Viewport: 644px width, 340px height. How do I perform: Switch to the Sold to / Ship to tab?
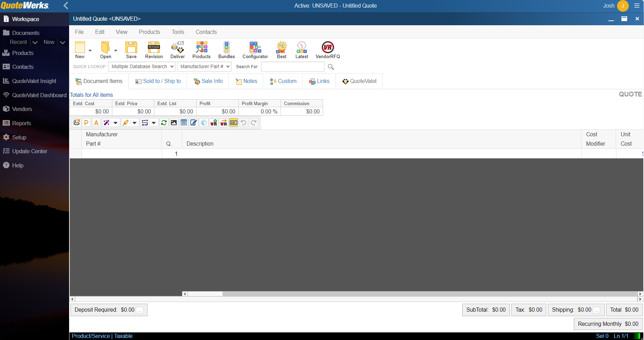pyautogui.click(x=158, y=81)
